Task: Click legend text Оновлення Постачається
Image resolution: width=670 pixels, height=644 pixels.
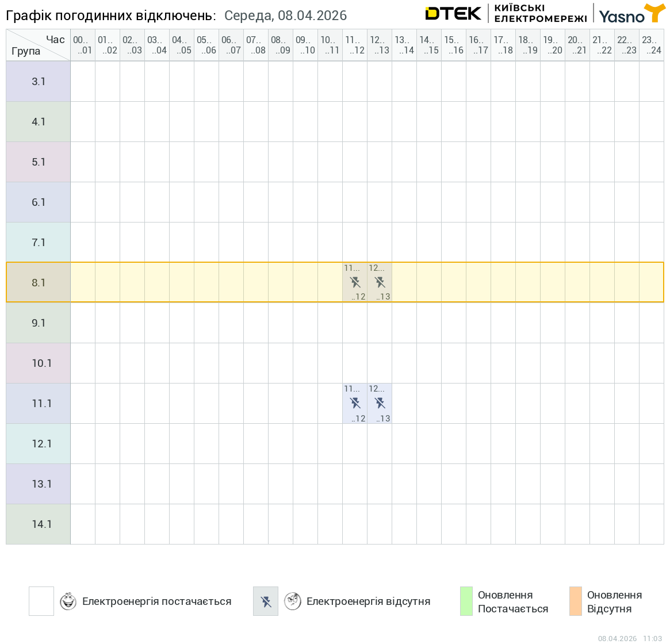Action: point(513,601)
